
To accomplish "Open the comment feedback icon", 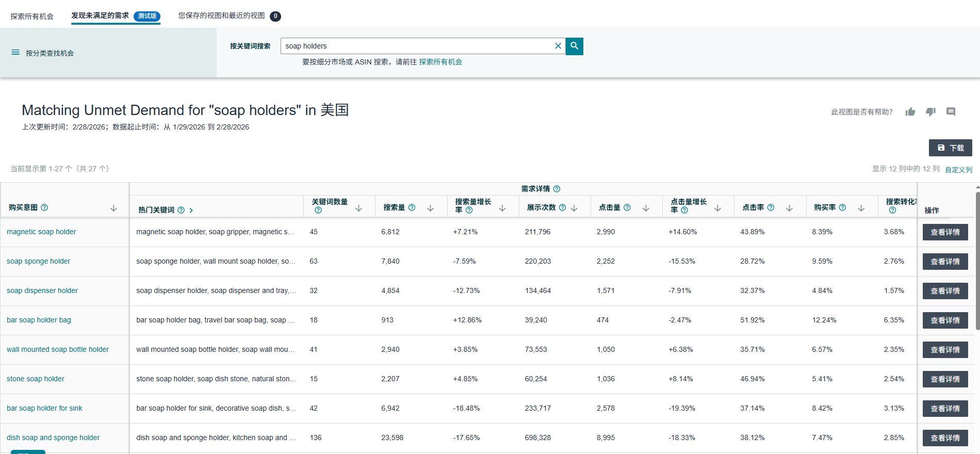I will [x=951, y=112].
